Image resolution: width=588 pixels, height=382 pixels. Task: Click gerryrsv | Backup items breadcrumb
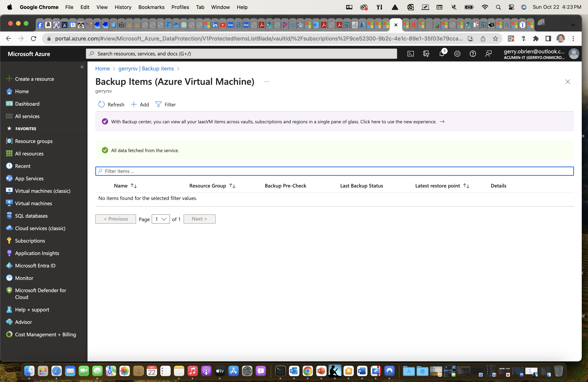point(146,68)
